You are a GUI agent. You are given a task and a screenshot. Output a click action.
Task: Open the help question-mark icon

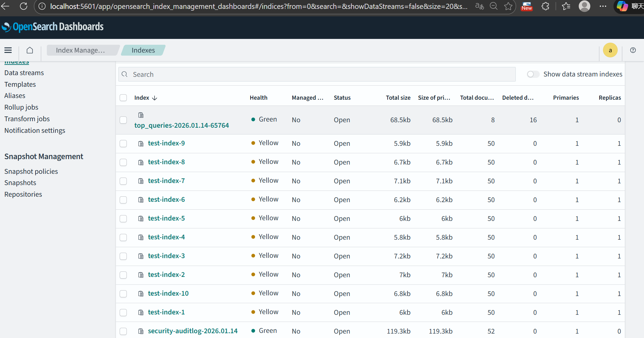tap(633, 50)
